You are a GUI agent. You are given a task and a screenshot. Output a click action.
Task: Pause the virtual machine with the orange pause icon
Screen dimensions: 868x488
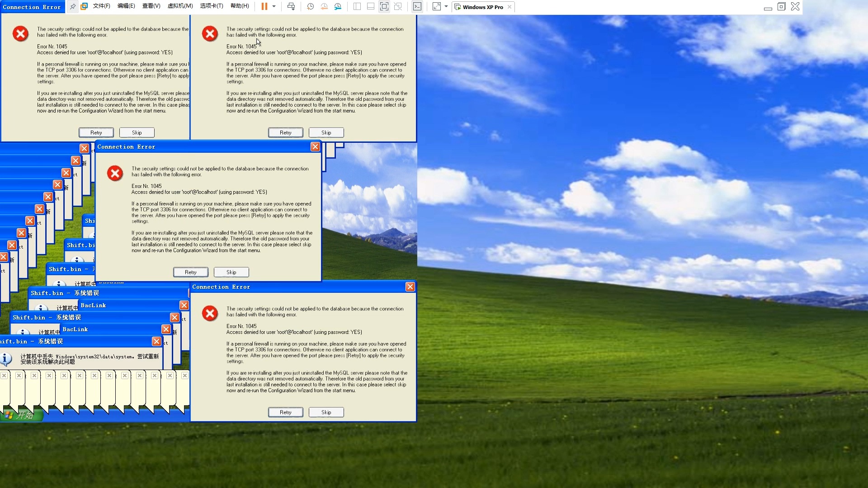pyautogui.click(x=264, y=6)
